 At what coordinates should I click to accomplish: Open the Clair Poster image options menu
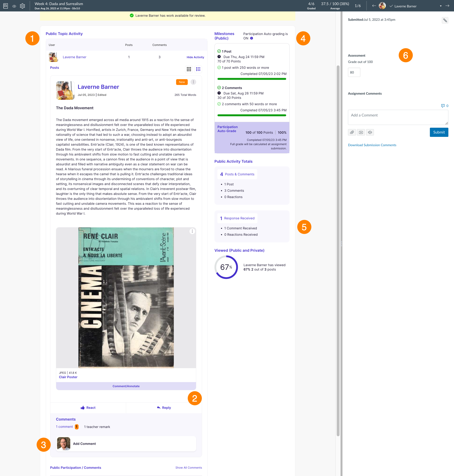coord(192,231)
